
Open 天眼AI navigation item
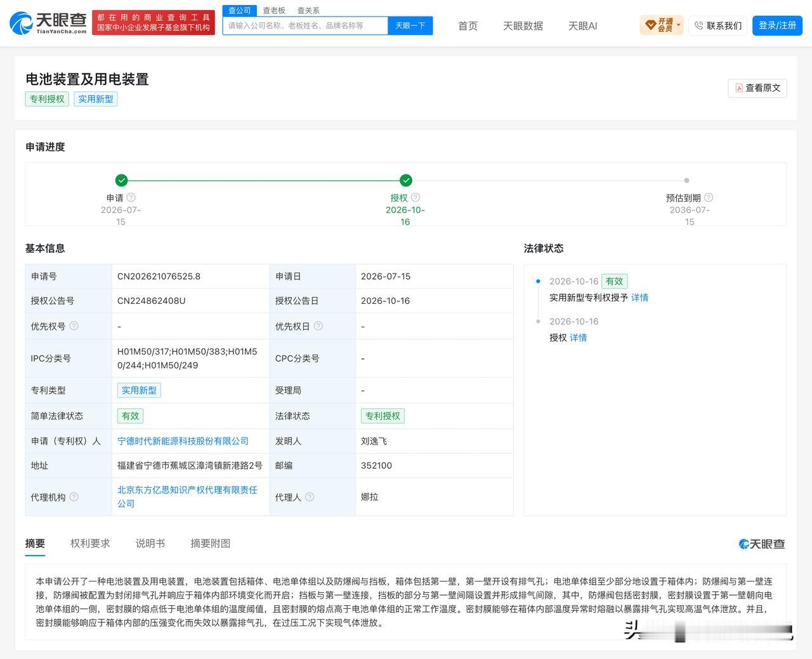582,26
